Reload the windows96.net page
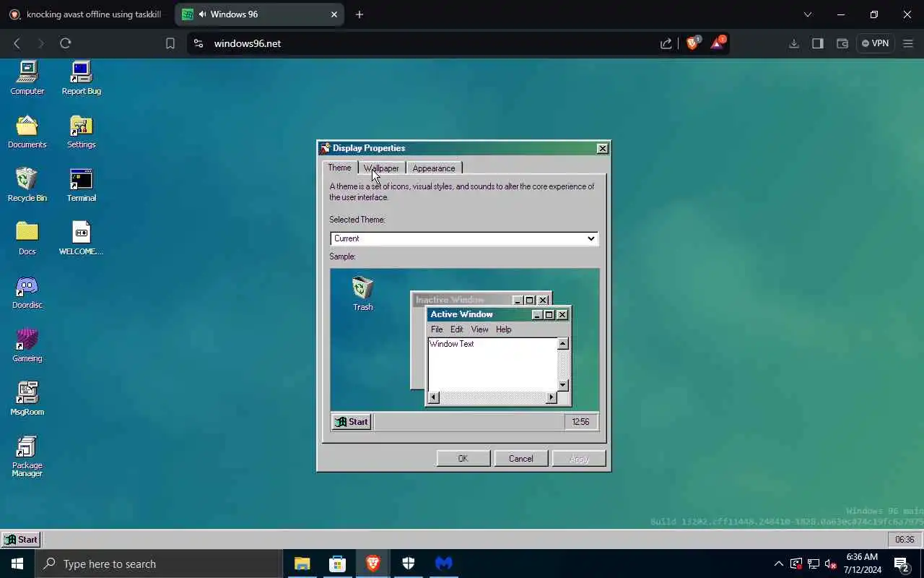 [x=65, y=43]
